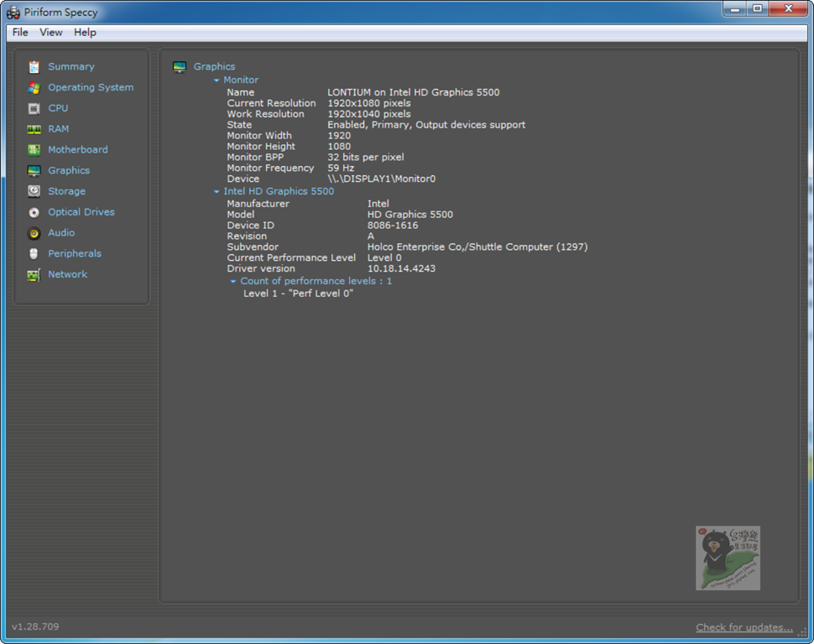This screenshot has height=644, width=814.
Task: Open the Motherboard section
Action: tap(78, 149)
